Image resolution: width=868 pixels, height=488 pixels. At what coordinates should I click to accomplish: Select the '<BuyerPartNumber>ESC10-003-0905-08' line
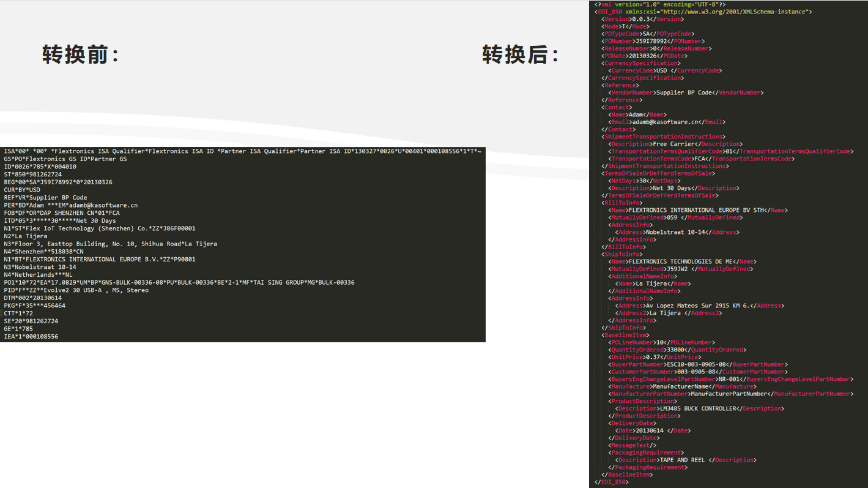click(x=698, y=364)
